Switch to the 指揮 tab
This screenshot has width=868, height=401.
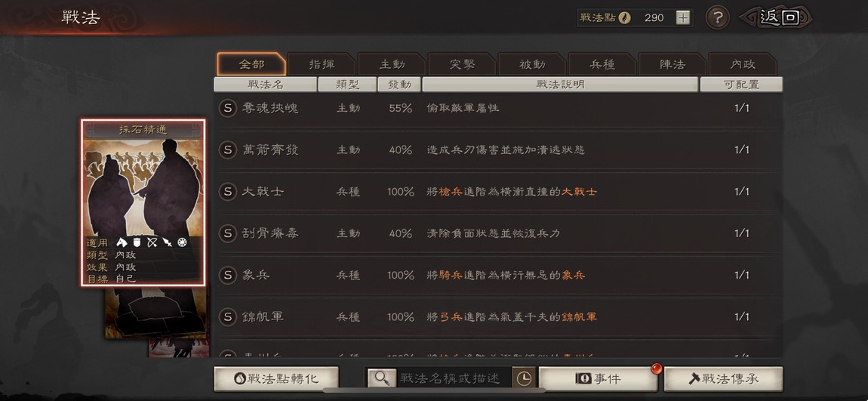point(322,64)
